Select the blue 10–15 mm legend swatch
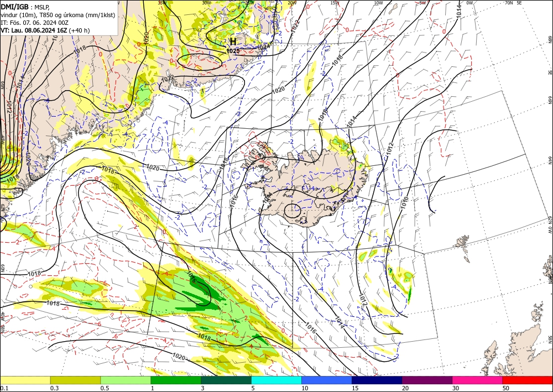Image resolution: width=553 pixels, height=392 pixels. coord(327,380)
